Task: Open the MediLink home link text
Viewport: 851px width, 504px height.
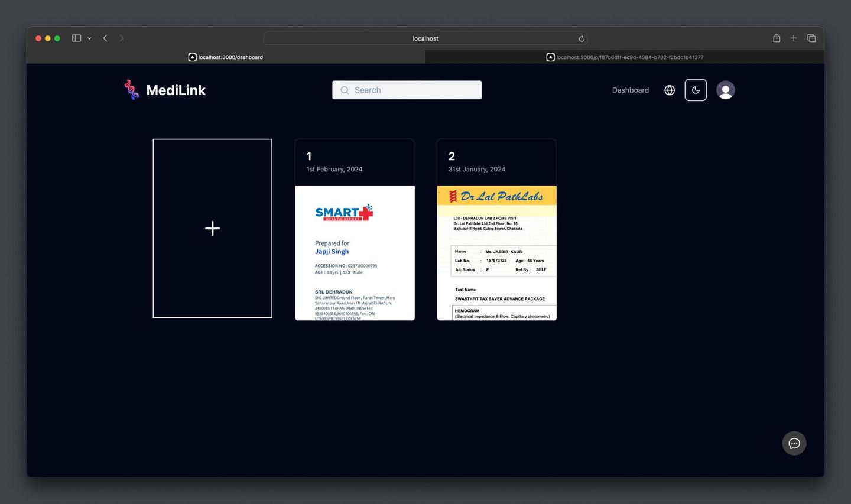Action: 176,90
